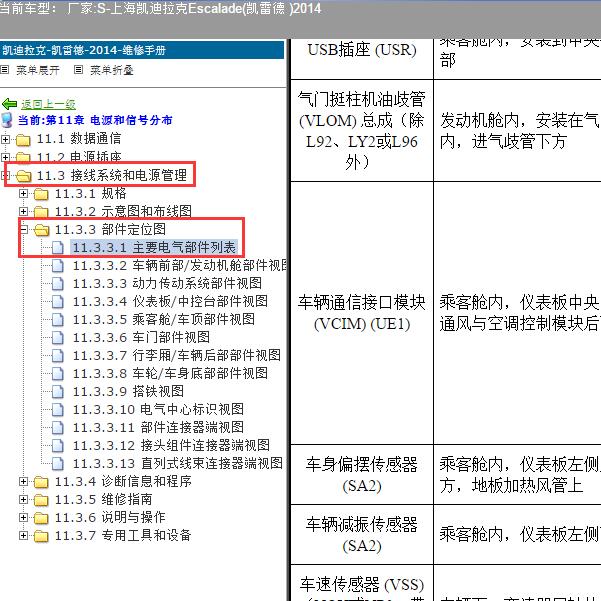Open 11.3.3.10 电气中心标识视图

(158, 409)
